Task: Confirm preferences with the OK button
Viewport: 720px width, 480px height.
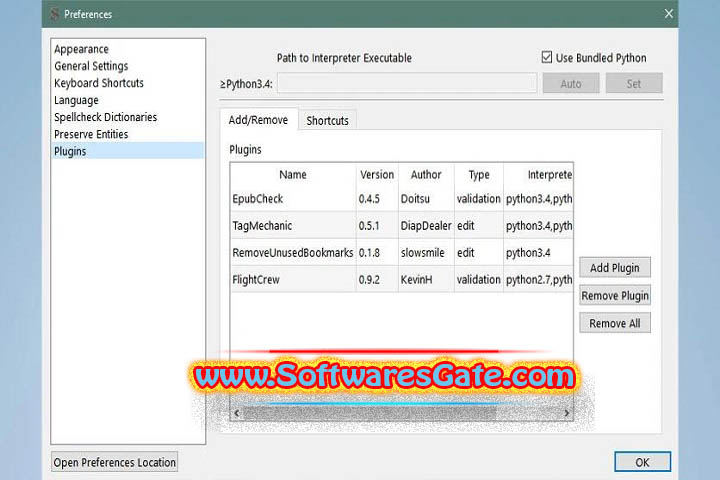Action: coord(642,462)
